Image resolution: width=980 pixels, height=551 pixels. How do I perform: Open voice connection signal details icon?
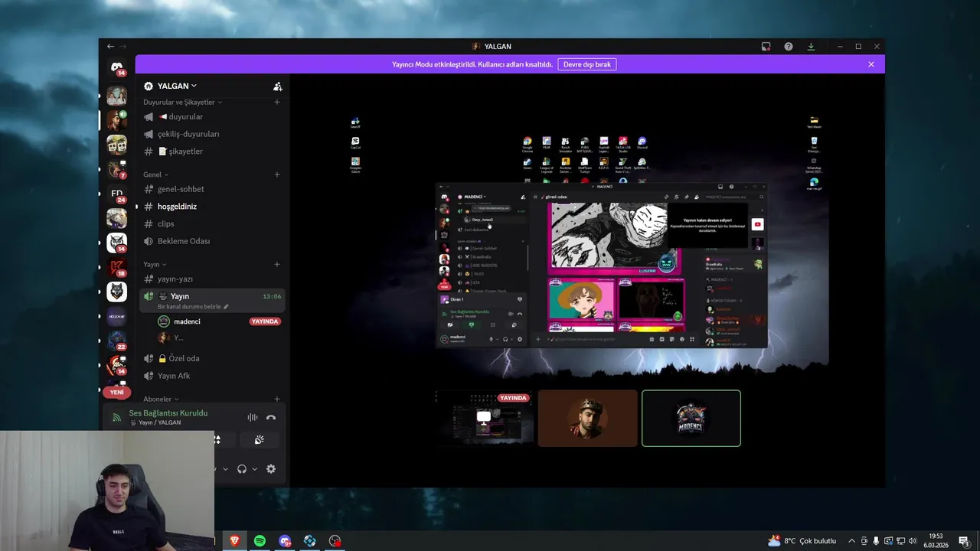tap(116, 417)
